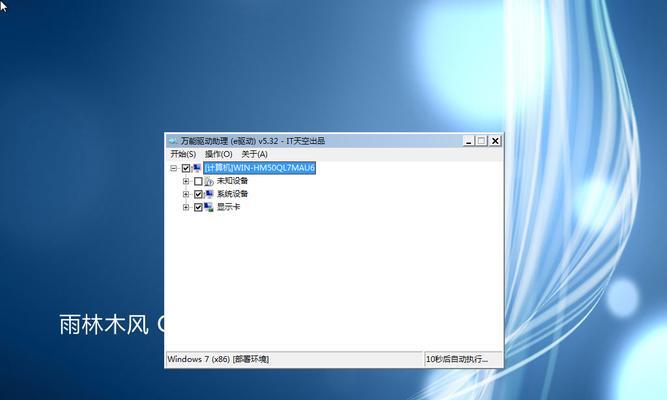Screen dimensions: 667x400
Task: Select the 显示卡 label
Action: [x=228, y=207]
